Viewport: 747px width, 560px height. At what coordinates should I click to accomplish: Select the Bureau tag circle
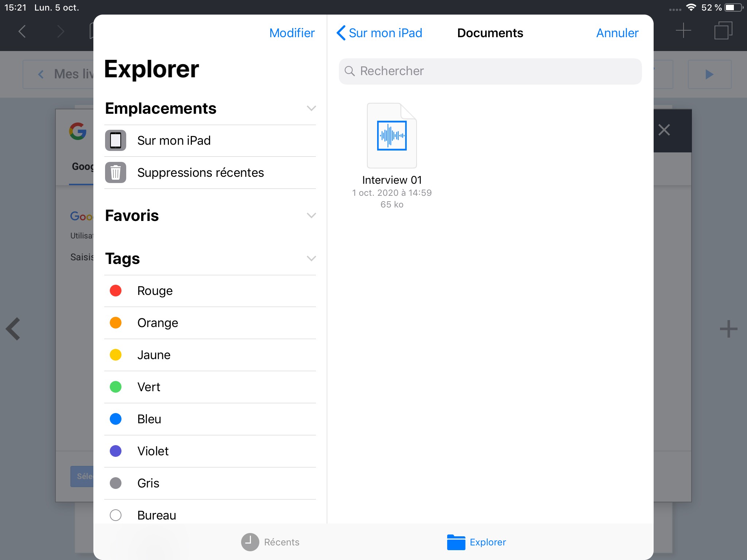[116, 515]
